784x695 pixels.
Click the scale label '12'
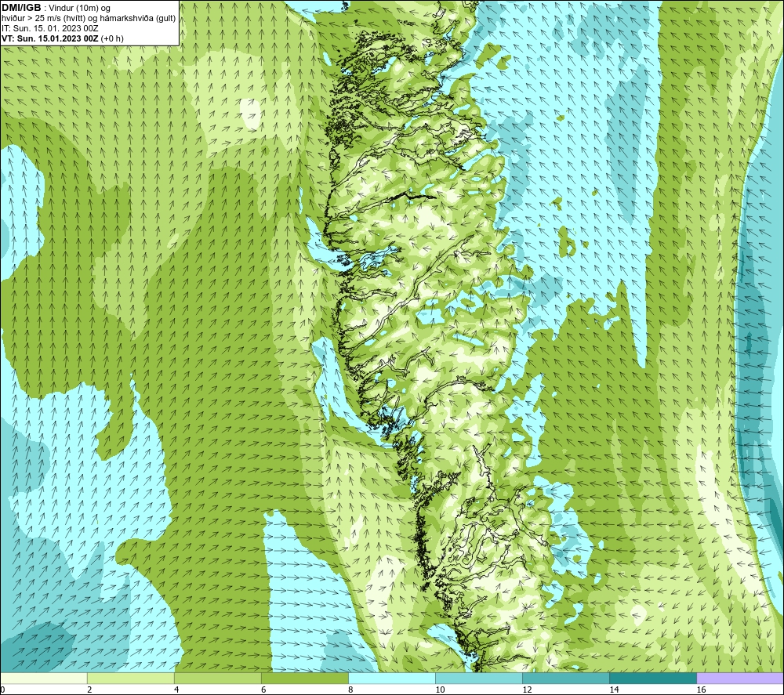527,690
